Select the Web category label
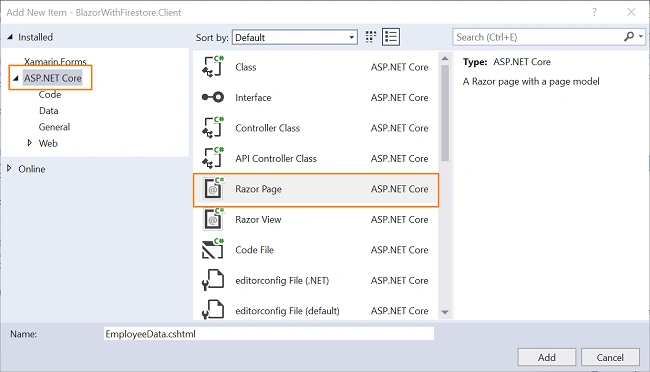Viewport: 650px width, 372px height. 48,143
